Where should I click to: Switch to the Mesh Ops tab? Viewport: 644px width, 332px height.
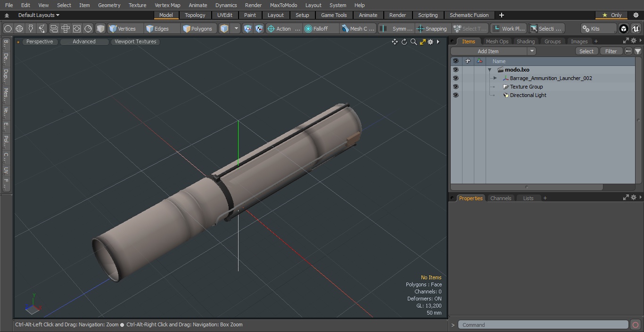[x=497, y=41]
